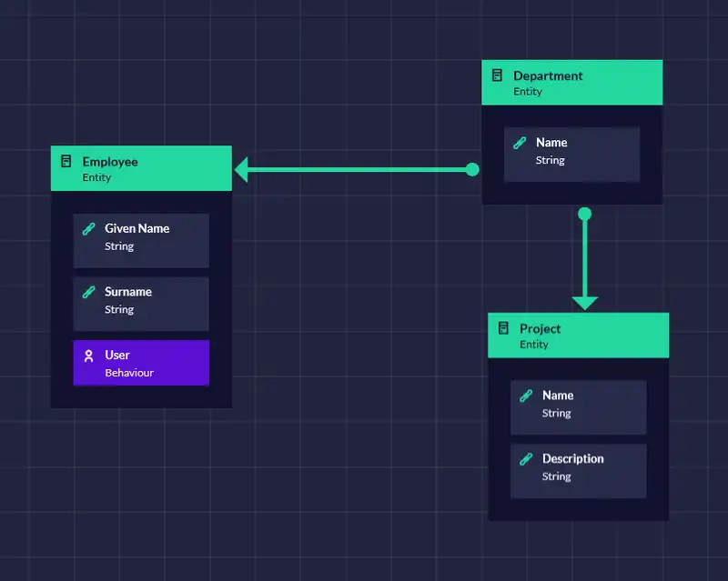Click empty canvas grid below Employee entity

tap(141, 491)
